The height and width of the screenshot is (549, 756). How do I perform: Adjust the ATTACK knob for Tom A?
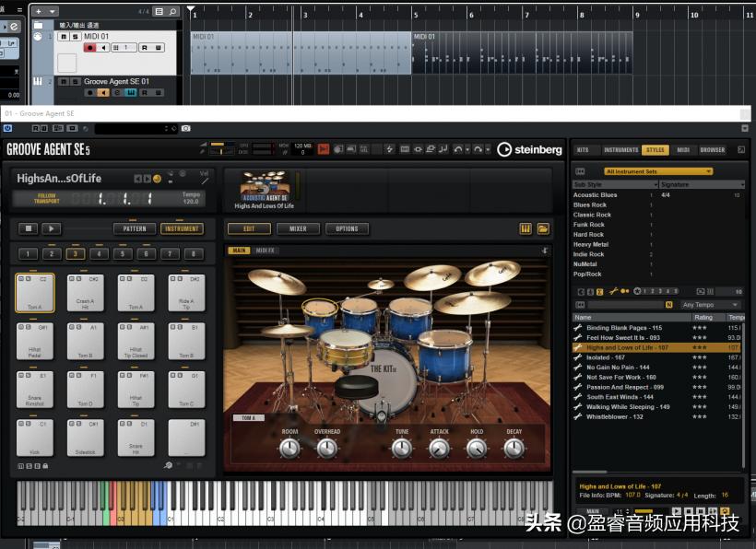[439, 448]
